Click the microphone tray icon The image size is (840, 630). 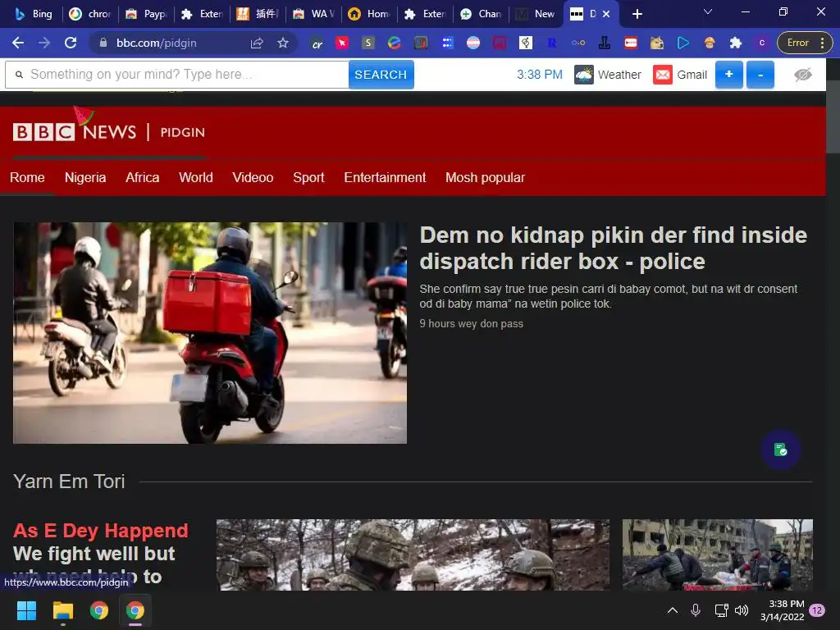pyautogui.click(x=696, y=610)
